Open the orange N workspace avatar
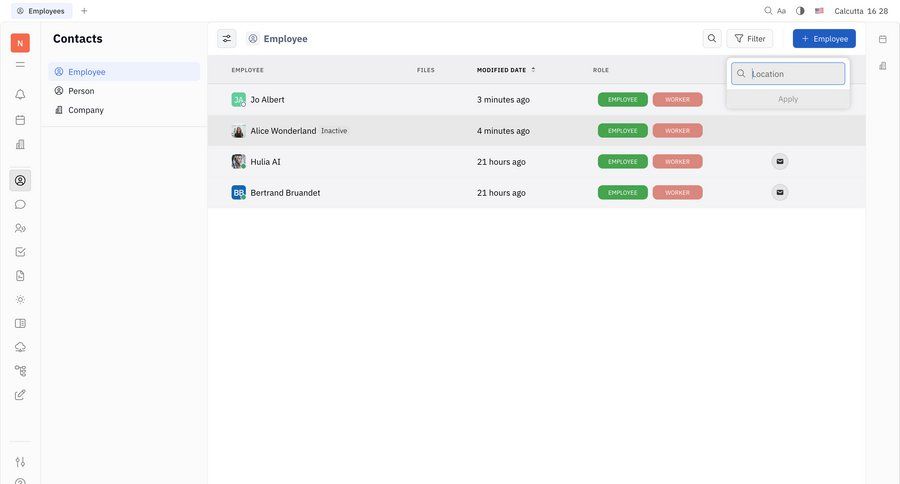The height and width of the screenshot is (484, 900). (x=20, y=43)
